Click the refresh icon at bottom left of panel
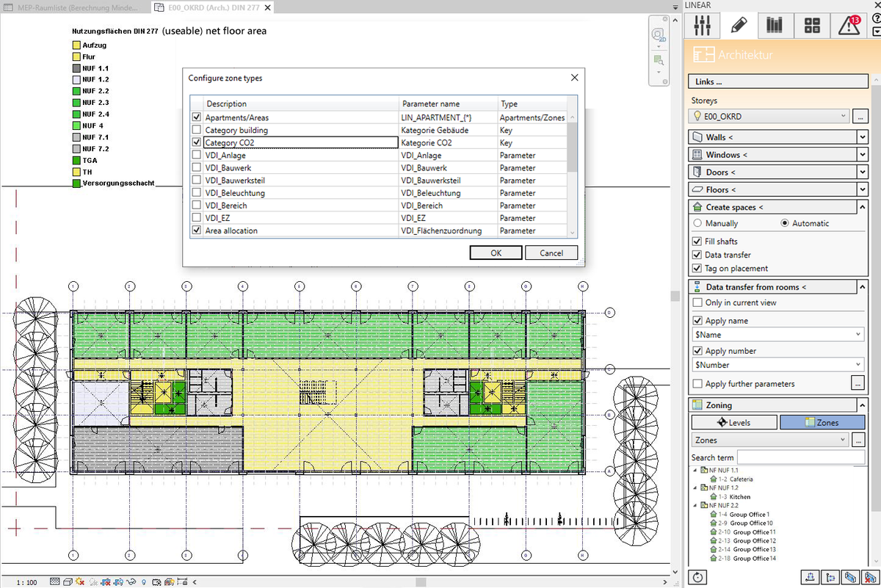The width and height of the screenshot is (881, 588). (698, 578)
